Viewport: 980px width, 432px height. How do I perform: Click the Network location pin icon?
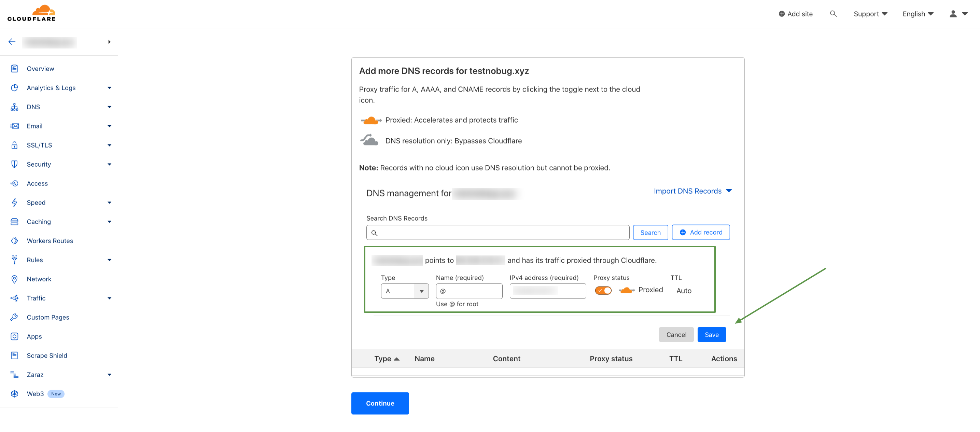pos(14,279)
